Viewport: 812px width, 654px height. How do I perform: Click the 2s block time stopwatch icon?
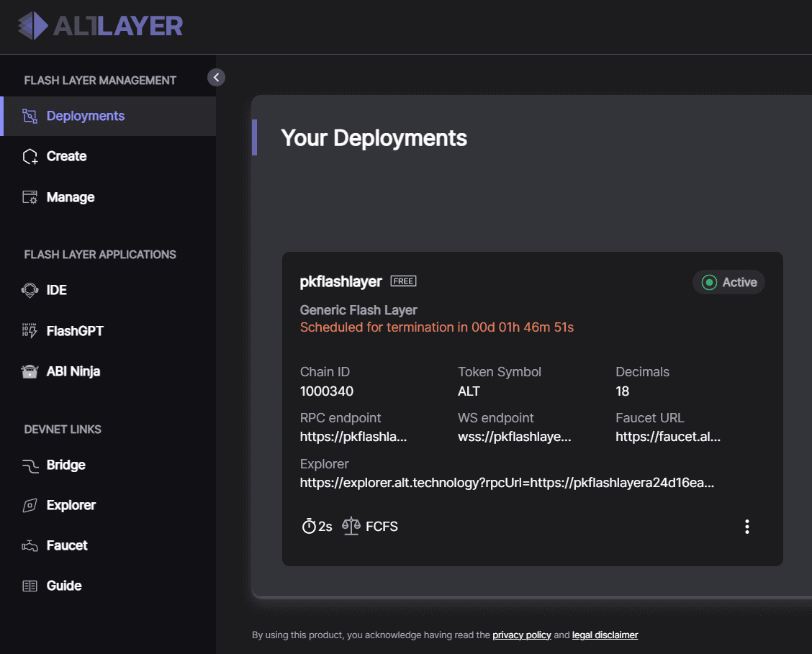point(309,526)
